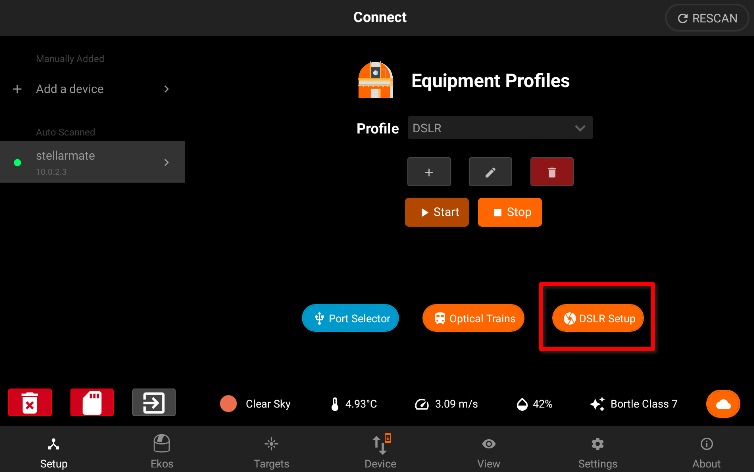
Task: Click the 42% humidity reading
Action: 534,404
